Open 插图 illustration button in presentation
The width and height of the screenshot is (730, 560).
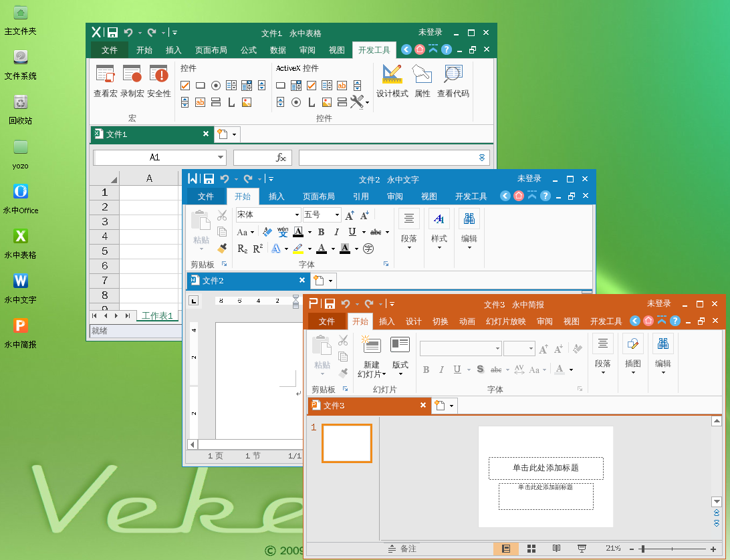(632, 355)
